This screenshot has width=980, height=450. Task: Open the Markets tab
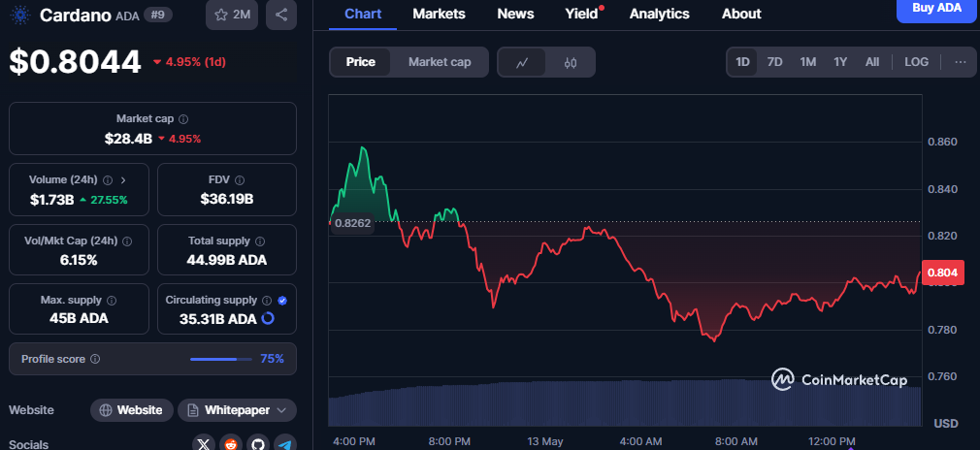(x=439, y=14)
